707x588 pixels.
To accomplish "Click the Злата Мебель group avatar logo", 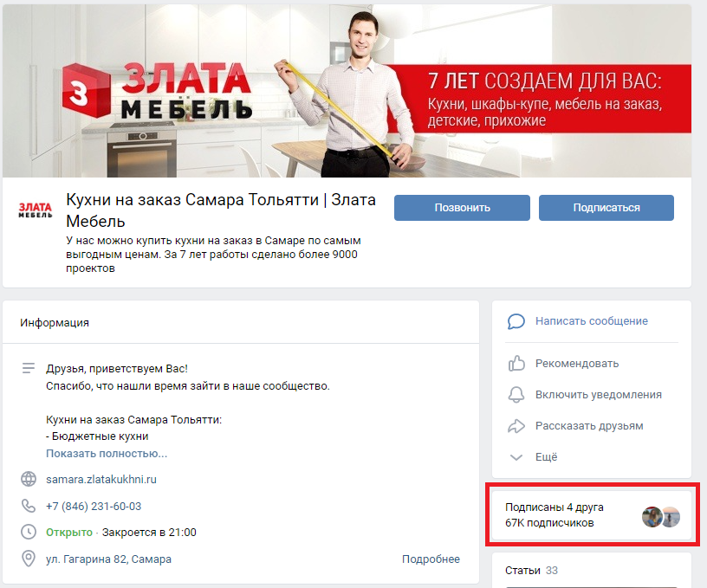I will point(36,210).
